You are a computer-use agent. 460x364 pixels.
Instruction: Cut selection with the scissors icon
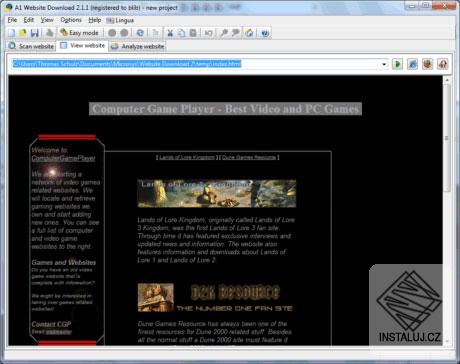170,33
